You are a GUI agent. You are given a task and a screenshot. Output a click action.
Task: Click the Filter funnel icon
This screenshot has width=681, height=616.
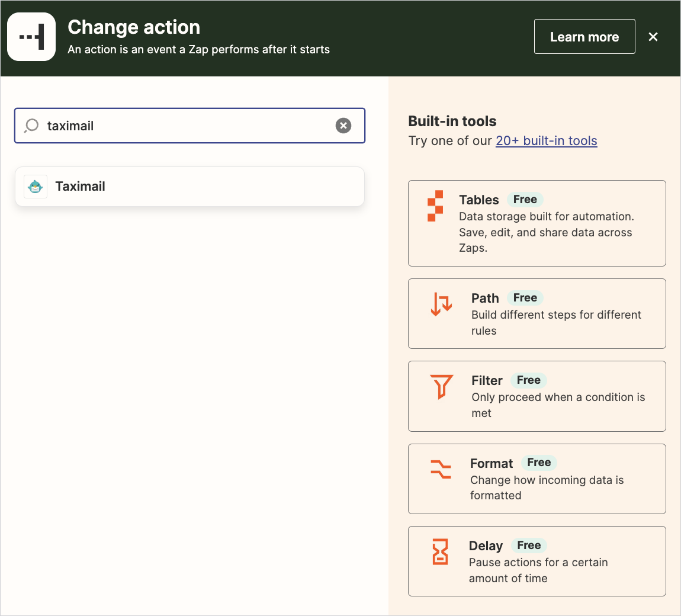coord(442,387)
